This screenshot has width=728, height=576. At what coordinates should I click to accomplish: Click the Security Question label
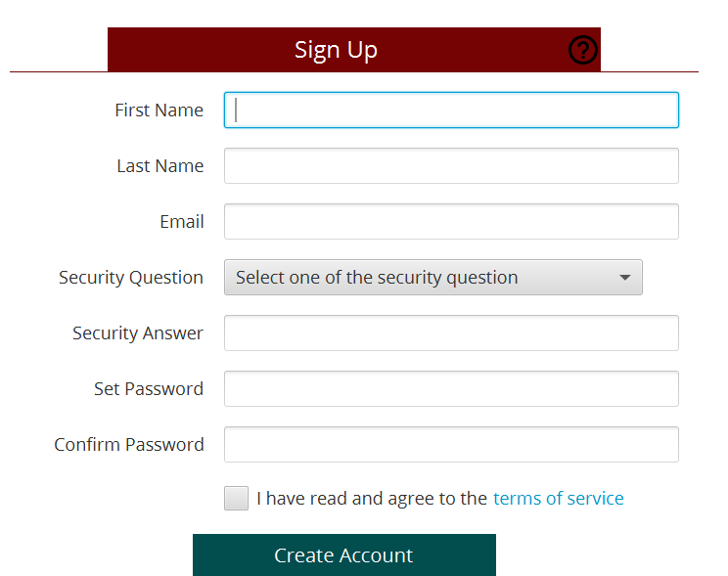(x=131, y=278)
